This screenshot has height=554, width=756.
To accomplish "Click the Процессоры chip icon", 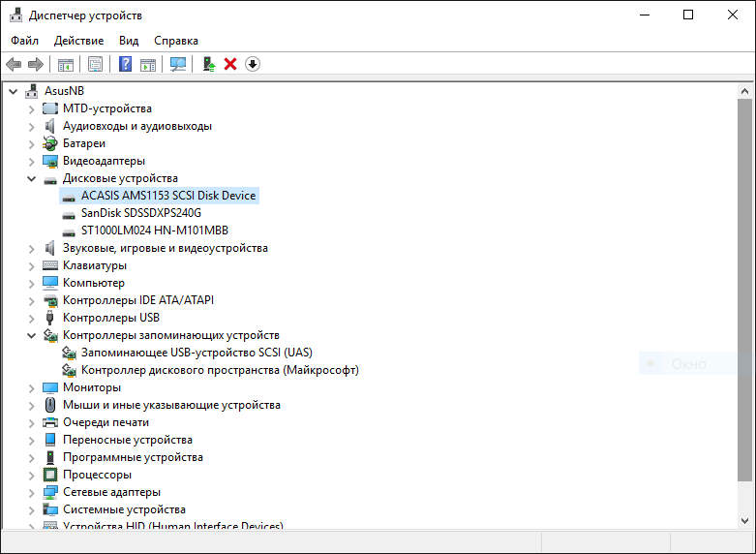I will (x=50, y=475).
